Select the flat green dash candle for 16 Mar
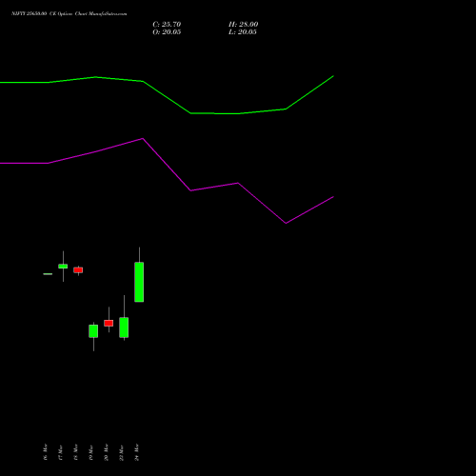Screen dimensions: 476x476 [x=48, y=274]
